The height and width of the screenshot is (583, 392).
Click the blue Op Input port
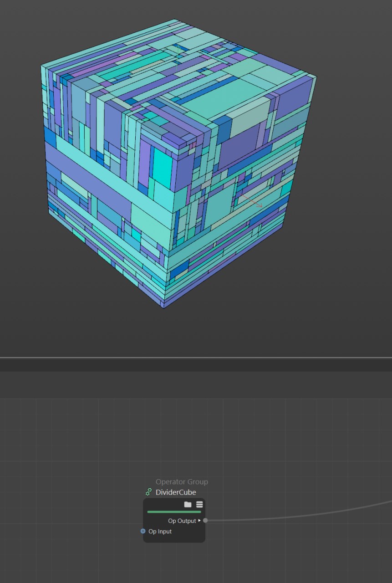[143, 531]
